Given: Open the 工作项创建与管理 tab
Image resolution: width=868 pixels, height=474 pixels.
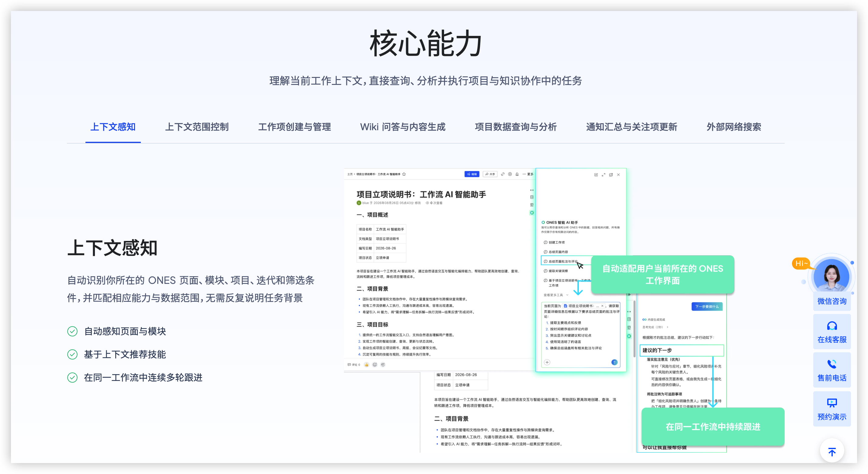Looking at the screenshot, I should coord(294,127).
